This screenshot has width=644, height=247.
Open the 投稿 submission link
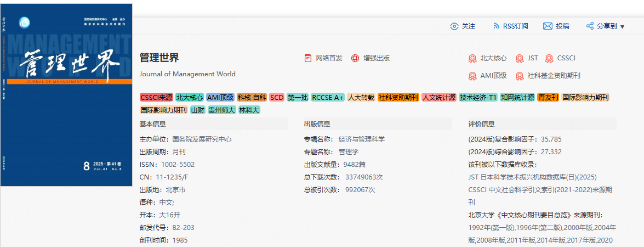[562, 26]
